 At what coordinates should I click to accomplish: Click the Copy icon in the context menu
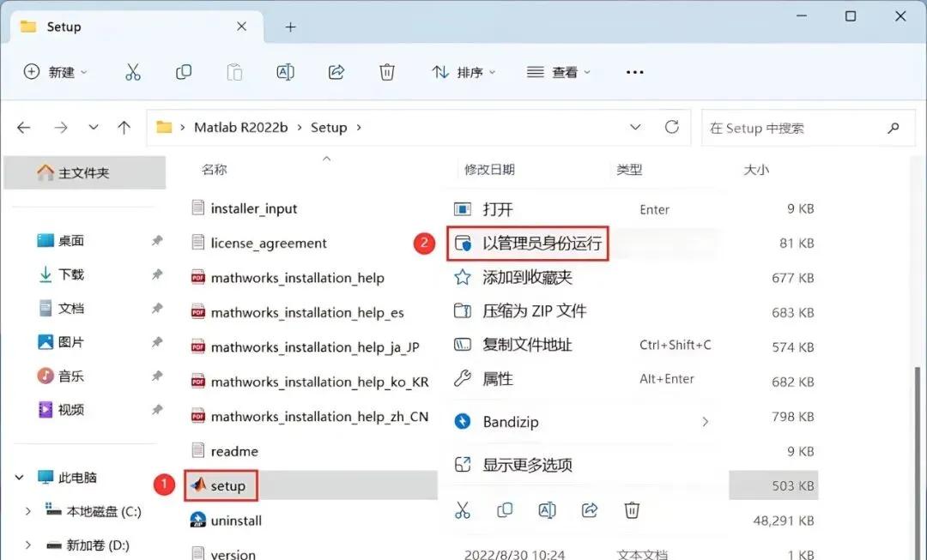pos(505,509)
